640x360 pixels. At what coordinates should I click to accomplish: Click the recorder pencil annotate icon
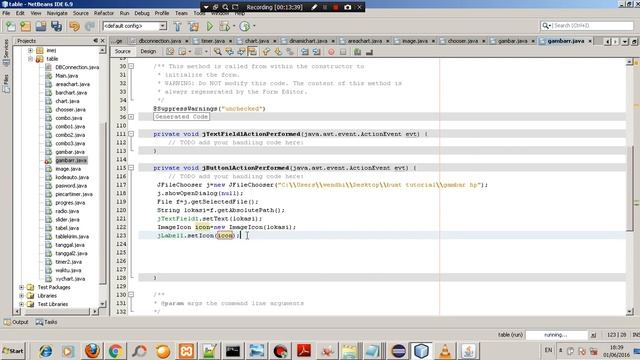click(314, 7)
